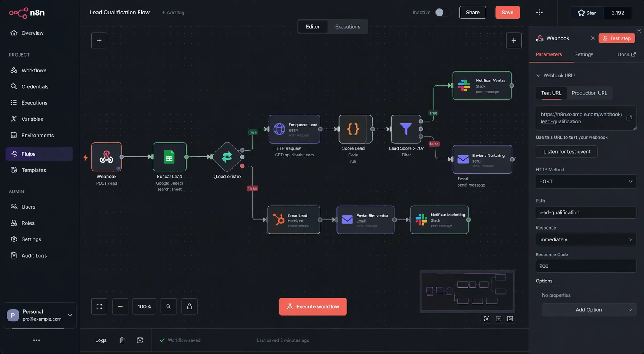Lock the canvas with the padlock icon
This screenshot has height=354, width=644.
(x=189, y=306)
